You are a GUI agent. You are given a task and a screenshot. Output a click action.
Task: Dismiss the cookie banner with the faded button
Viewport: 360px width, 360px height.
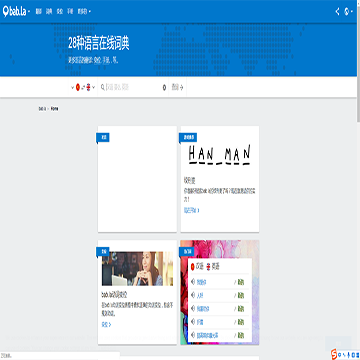[x=338, y=344]
